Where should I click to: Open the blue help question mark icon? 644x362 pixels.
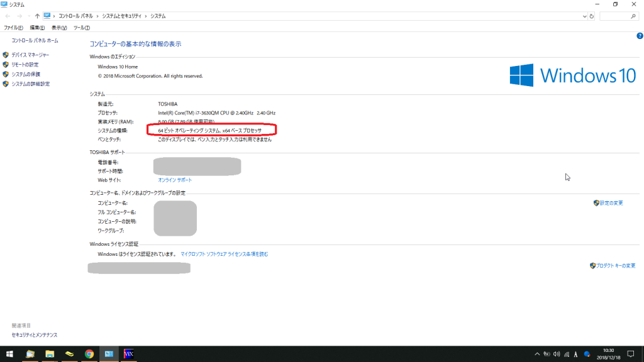[640, 36]
